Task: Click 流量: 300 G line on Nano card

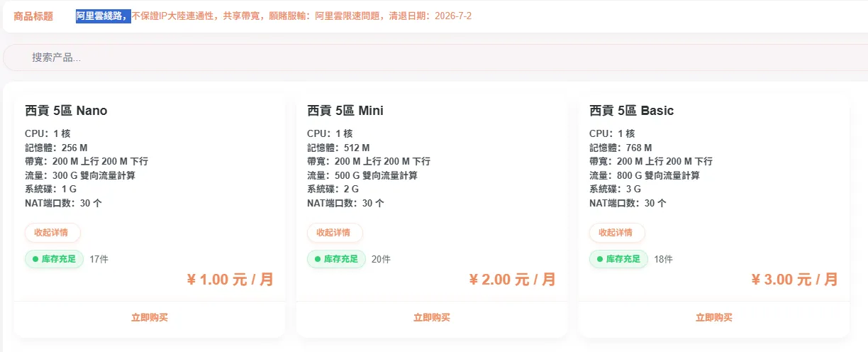Action: [x=80, y=175]
